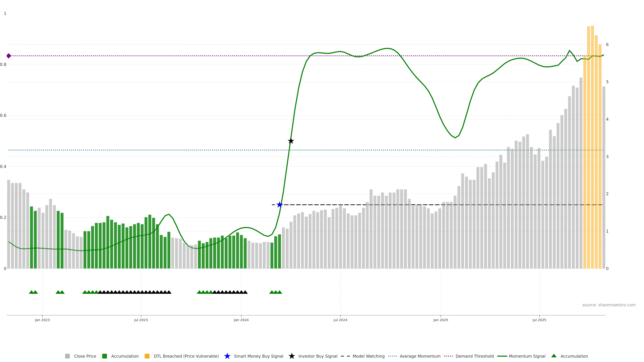This screenshot has height=362, width=644.
Task: Click the Jan 2023 axis label
Action: pos(42,320)
